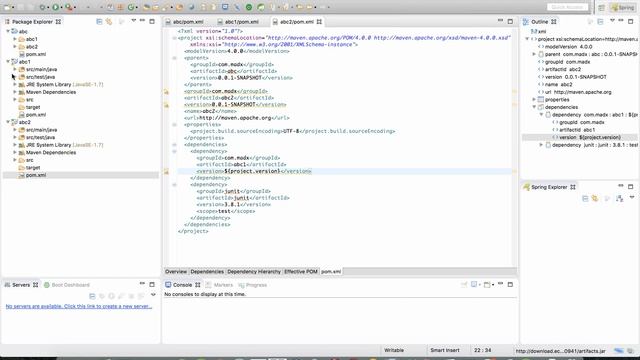640x360 pixels.
Task: Open the Markers view tab
Action: pyautogui.click(x=219, y=285)
